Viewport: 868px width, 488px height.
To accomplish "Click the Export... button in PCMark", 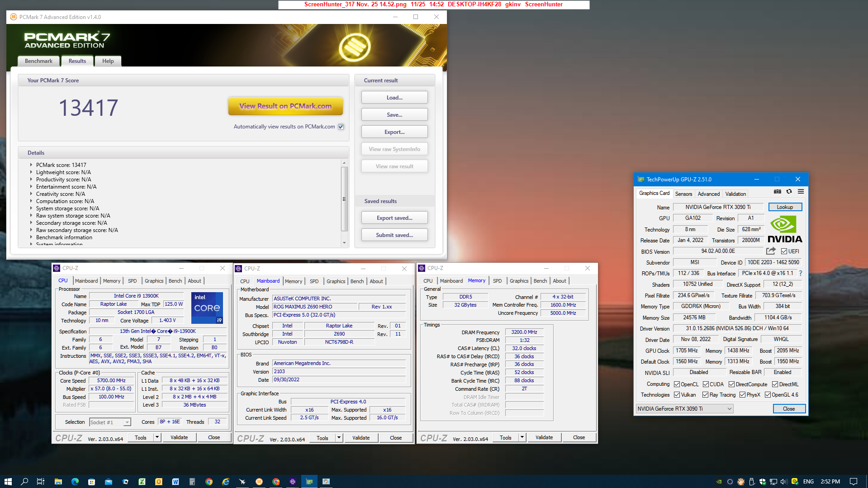I will pos(394,132).
